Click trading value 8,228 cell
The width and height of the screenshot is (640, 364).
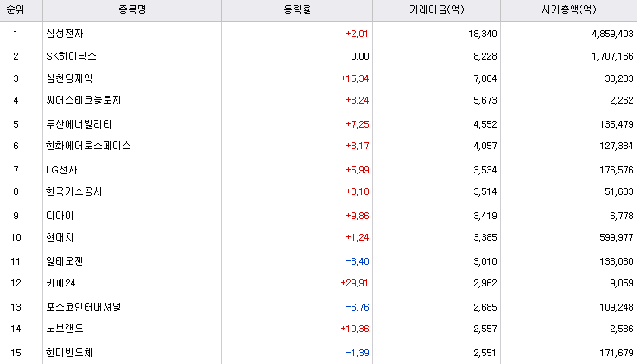coord(485,56)
